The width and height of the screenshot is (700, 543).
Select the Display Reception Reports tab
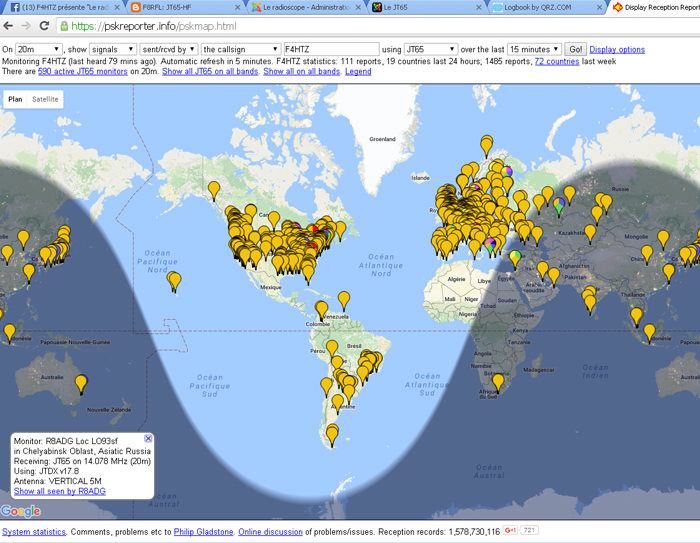pyautogui.click(x=658, y=8)
